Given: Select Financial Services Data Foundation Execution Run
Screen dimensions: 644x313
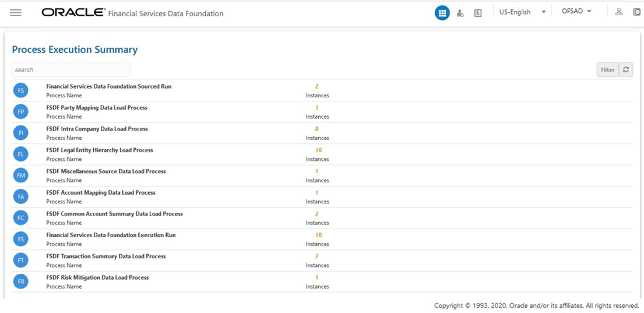Looking at the screenshot, I should pos(111,235).
